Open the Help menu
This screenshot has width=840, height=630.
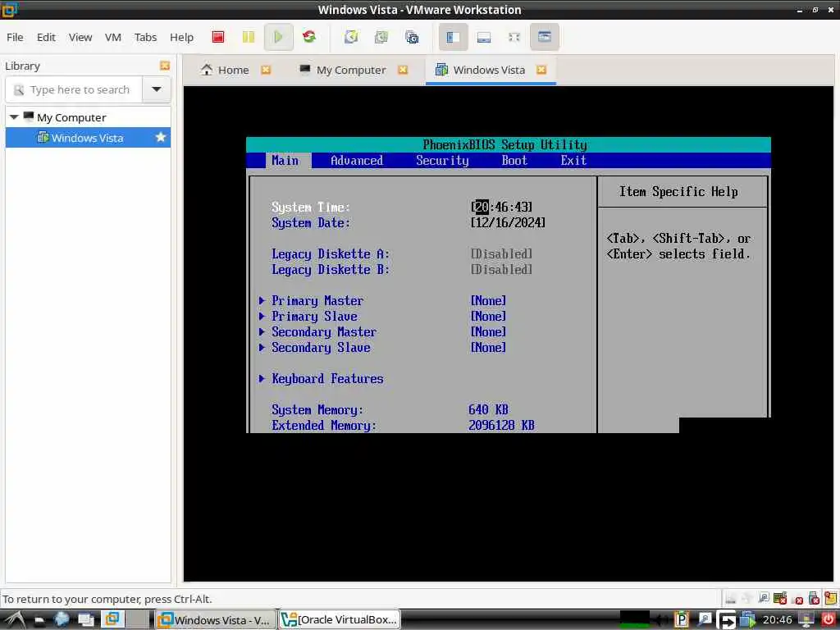pyautogui.click(x=181, y=37)
